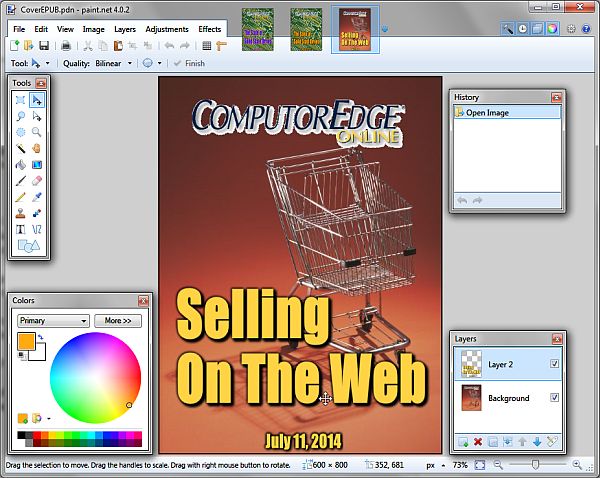The image size is (600, 478).
Task: Open the Edit menu
Action: [x=41, y=29]
